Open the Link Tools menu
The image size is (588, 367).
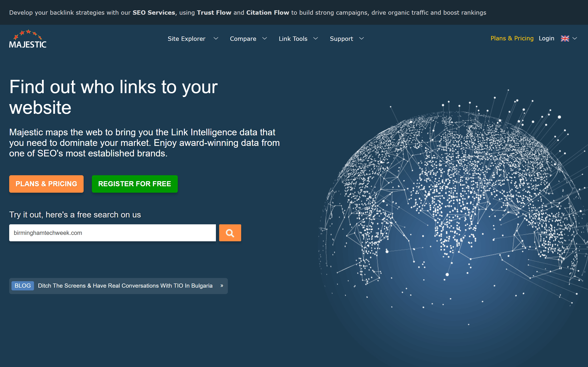coord(293,39)
